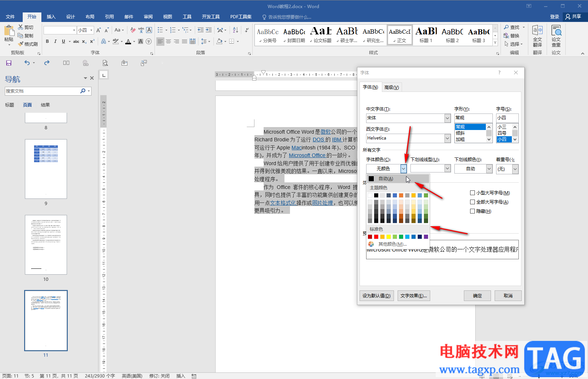This screenshot has height=379, width=588.
Task: Open the underline color dropdown
Action: (489, 169)
